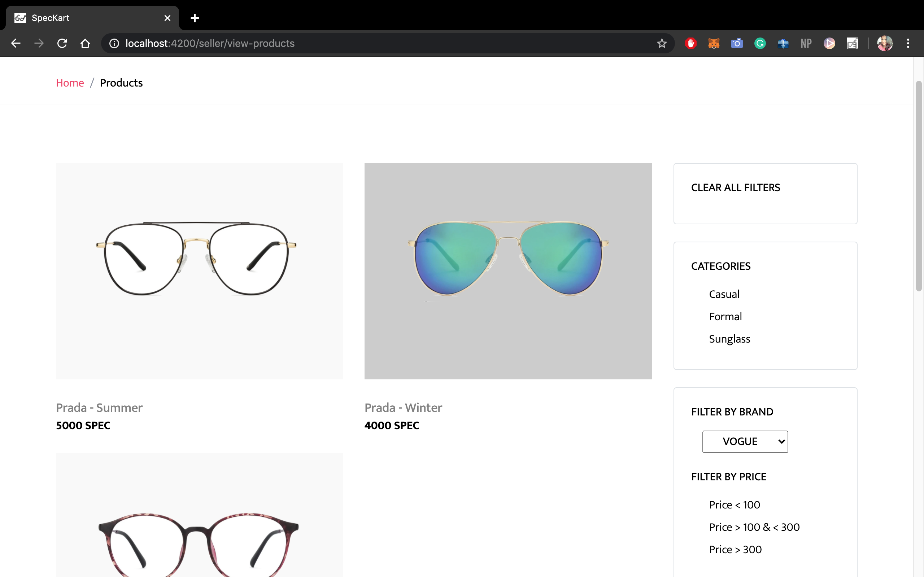This screenshot has width=924, height=577.
Task: Open the Prada - Winter sunglasses thumbnail
Action: [x=508, y=271]
